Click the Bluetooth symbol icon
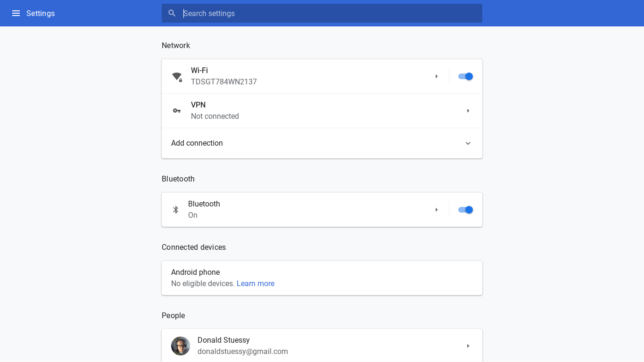Screen dimensions: 644x362 [x=176, y=210]
